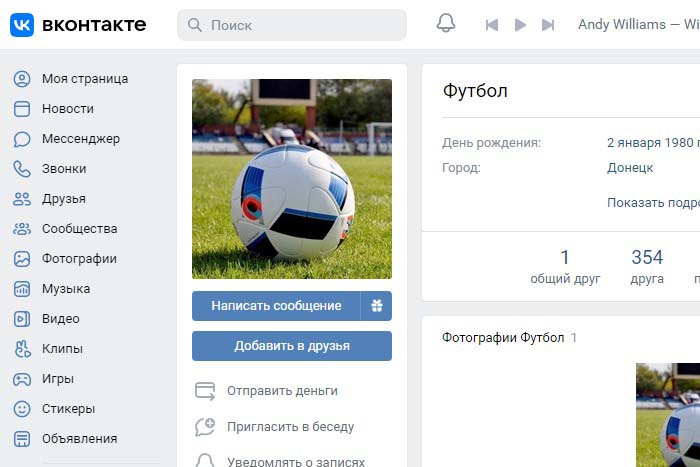Open Объявления section

(x=79, y=438)
